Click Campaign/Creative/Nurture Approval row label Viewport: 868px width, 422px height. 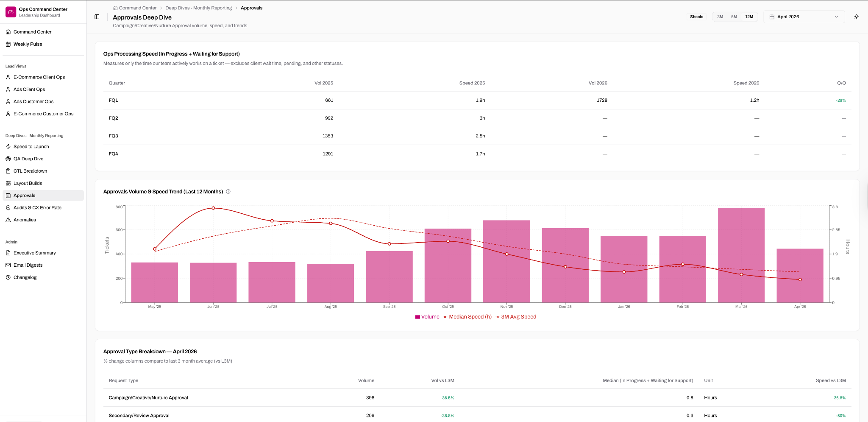click(x=148, y=398)
